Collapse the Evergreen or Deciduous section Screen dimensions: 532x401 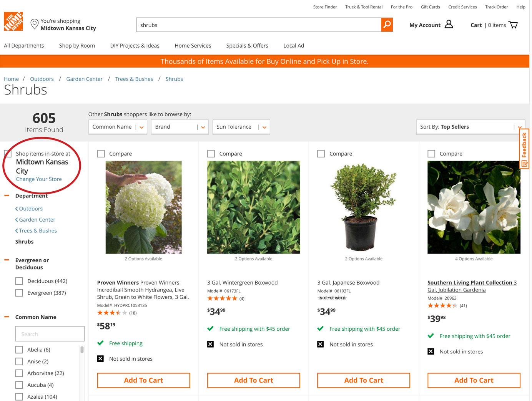pos(7,260)
